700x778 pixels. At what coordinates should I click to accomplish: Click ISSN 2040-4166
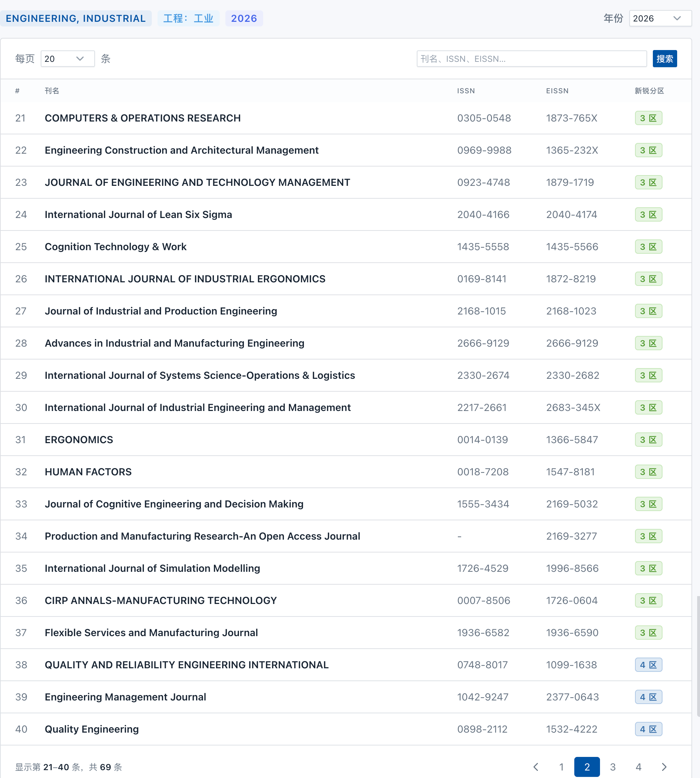pos(483,215)
